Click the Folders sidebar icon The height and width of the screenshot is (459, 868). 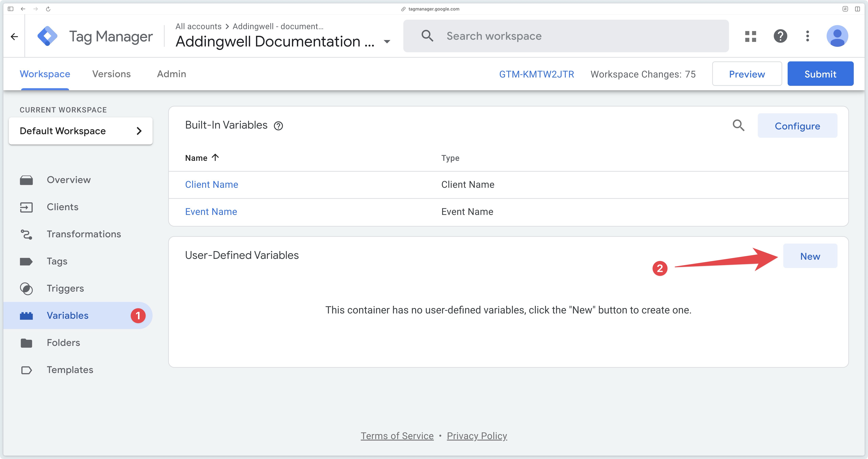click(26, 343)
